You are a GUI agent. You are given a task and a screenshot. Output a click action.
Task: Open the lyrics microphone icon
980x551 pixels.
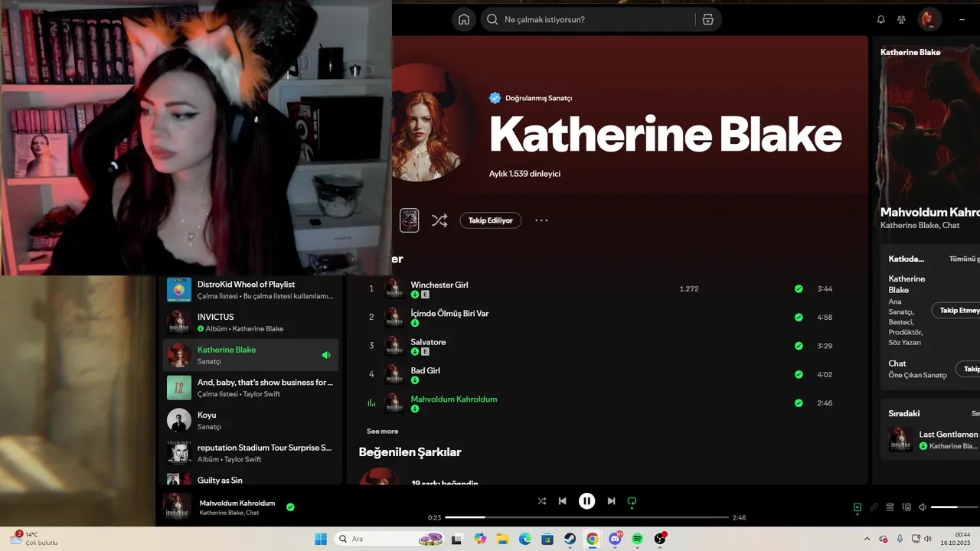coord(874,507)
